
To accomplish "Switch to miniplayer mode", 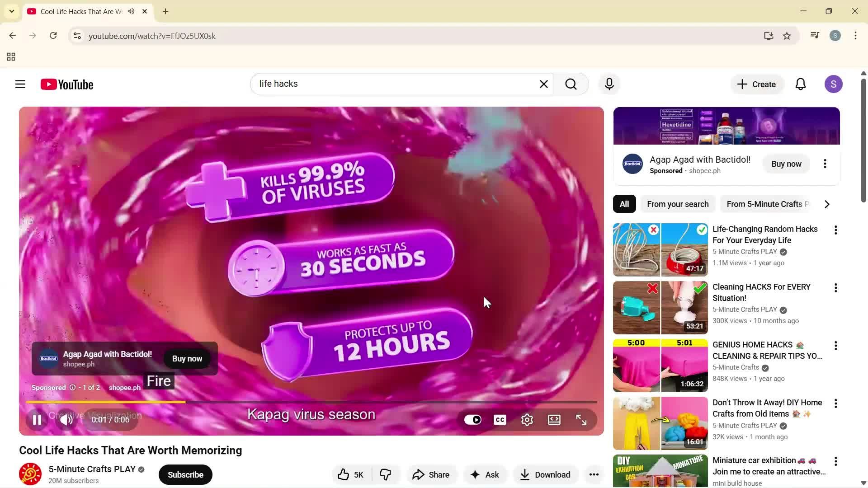I will (x=554, y=419).
